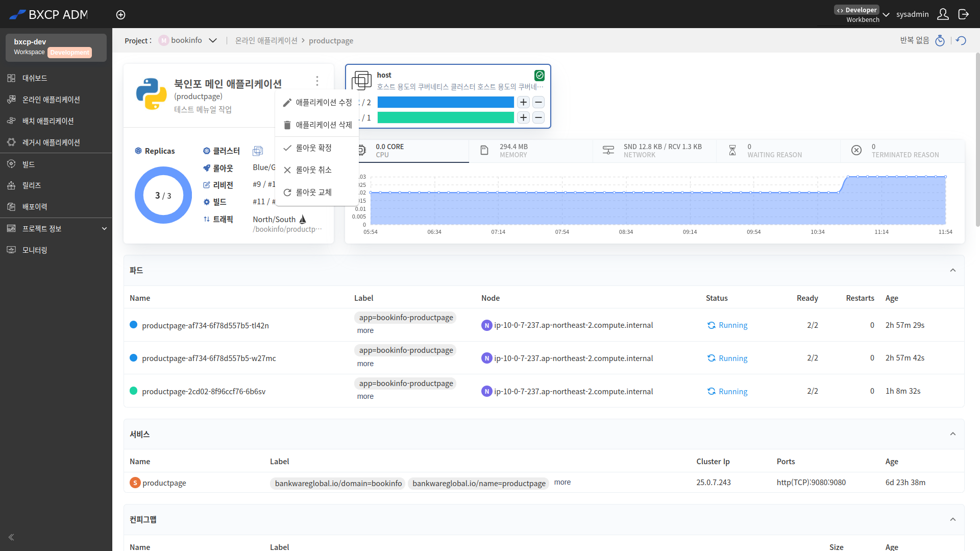980x551 pixels.
Task: Expand 프로젝트 정보 sidebar section
Action: [56, 229]
